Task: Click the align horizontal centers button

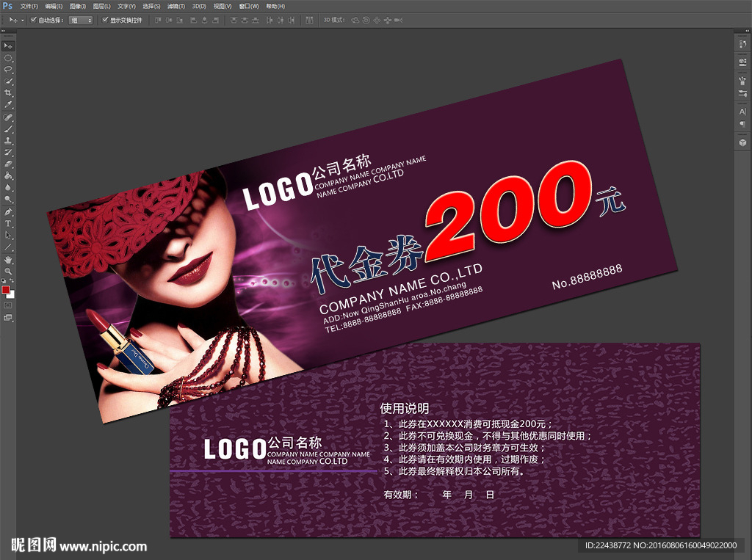Action: pos(205,20)
